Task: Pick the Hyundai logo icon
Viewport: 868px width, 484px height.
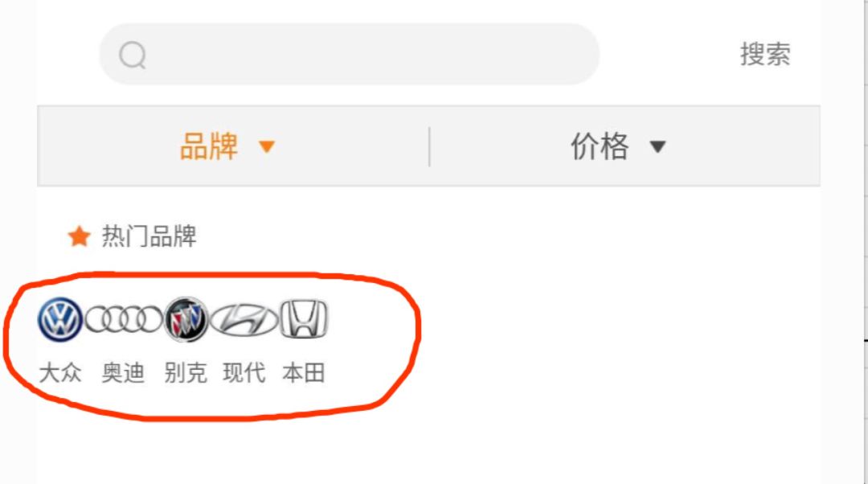Action: pyautogui.click(x=244, y=320)
